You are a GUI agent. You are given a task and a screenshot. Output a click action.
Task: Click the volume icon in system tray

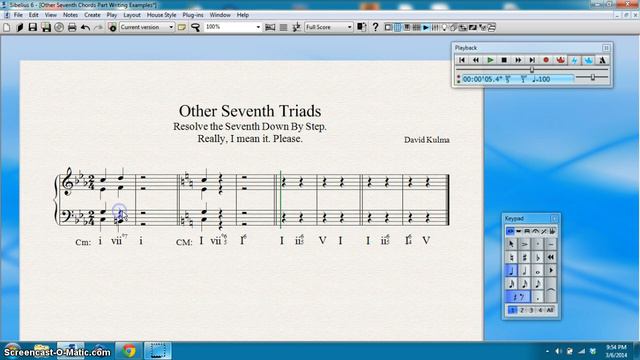[x=558, y=351]
